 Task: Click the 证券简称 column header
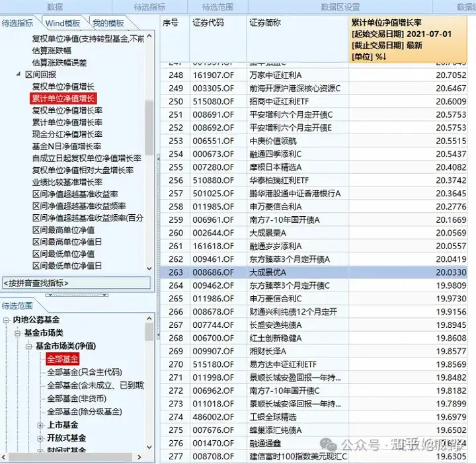click(297, 39)
